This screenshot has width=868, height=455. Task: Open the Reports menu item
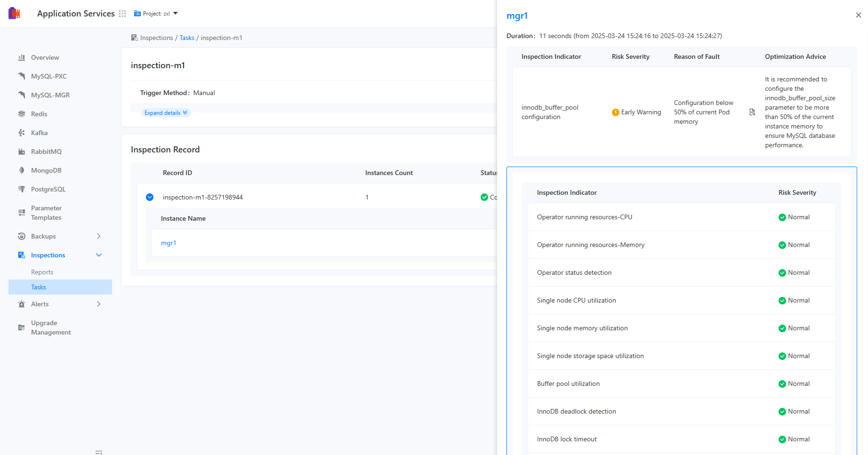42,271
